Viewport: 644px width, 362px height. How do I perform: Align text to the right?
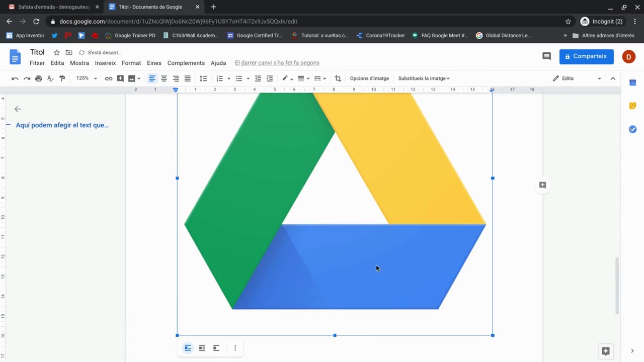tap(176, 78)
